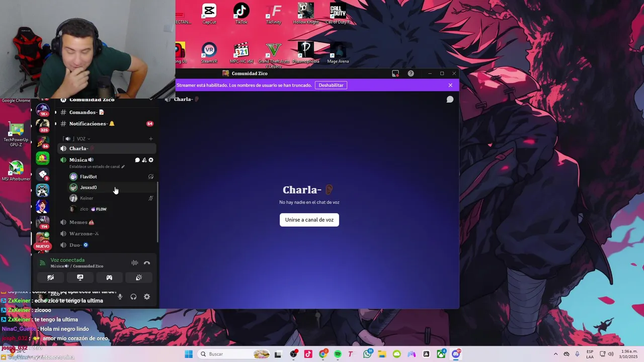Open Discord from the taskbar
The image size is (644, 362).
click(456, 354)
